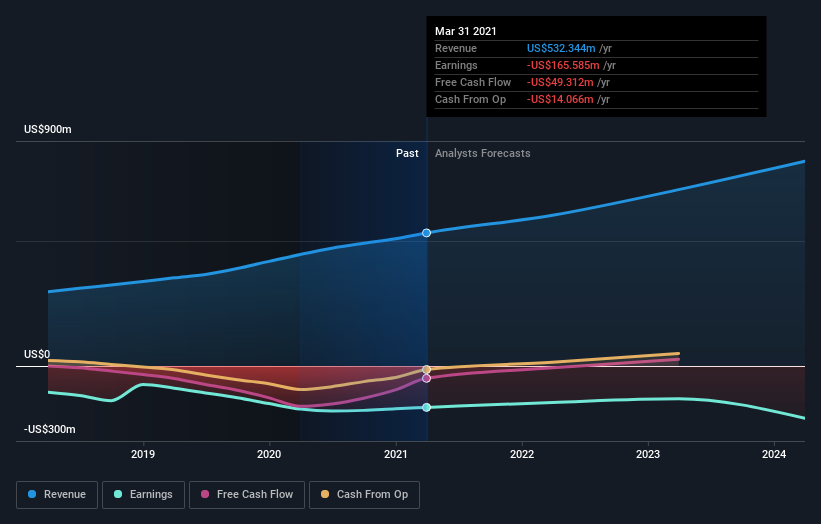This screenshot has width=821, height=524.
Task: Toggle the Free Cash Flow legend button
Action: (x=247, y=495)
